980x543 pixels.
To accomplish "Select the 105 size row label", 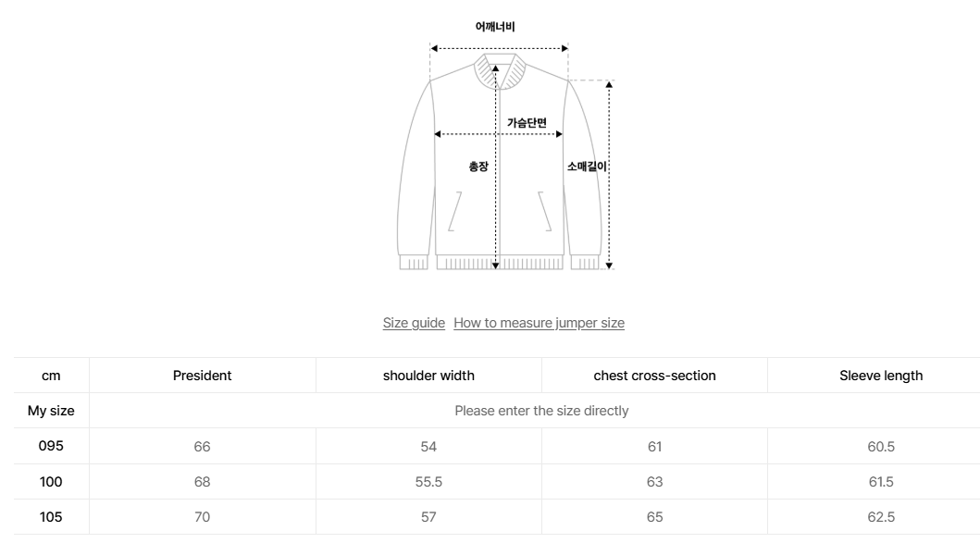I will (x=52, y=517).
